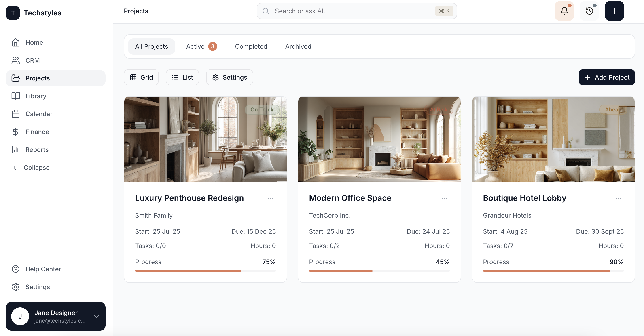Expand Jane Designer account menu
Image resolution: width=644 pixels, height=336 pixels.
click(97, 316)
